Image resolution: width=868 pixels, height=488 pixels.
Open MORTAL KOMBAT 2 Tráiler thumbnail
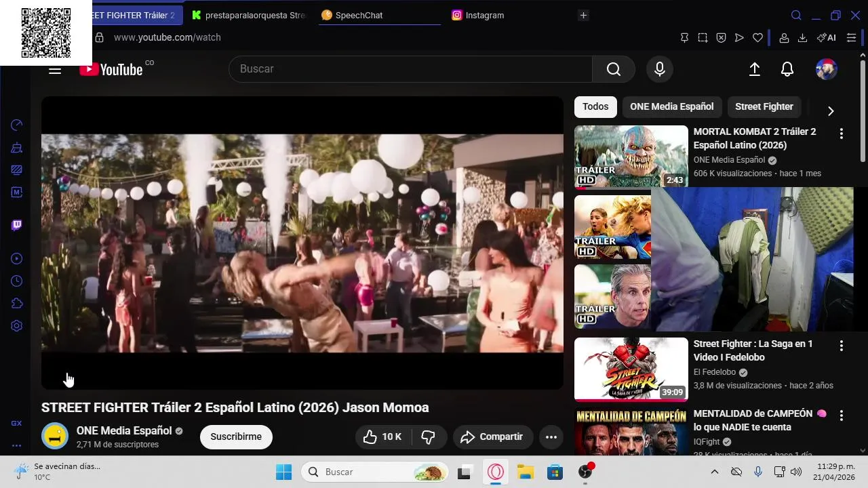631,157
